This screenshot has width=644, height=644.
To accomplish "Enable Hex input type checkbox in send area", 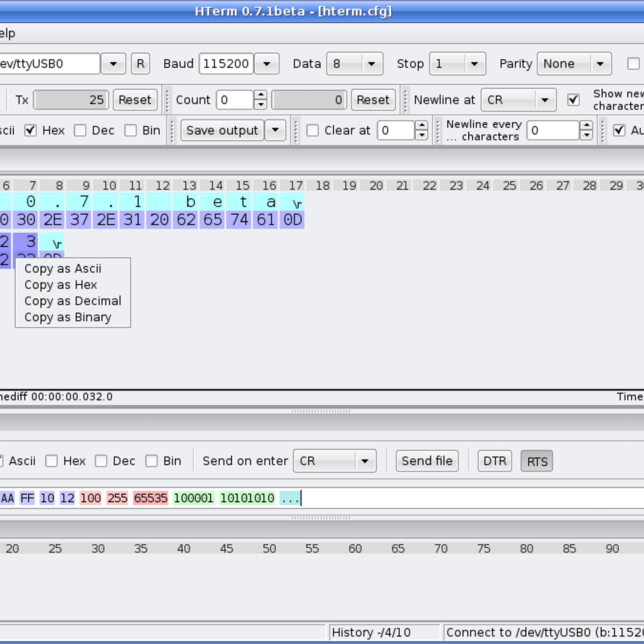I will coord(52,461).
